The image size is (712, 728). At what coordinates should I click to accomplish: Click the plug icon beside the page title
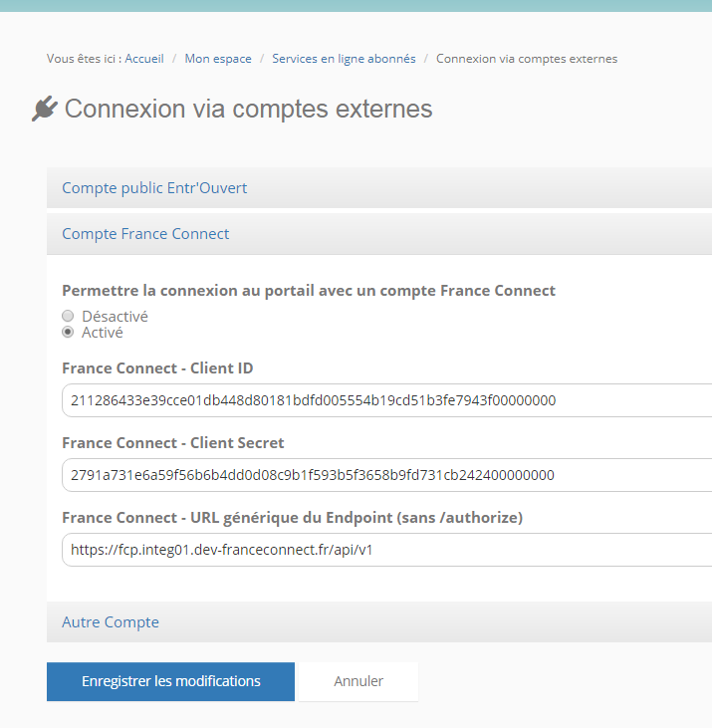pos(45,109)
